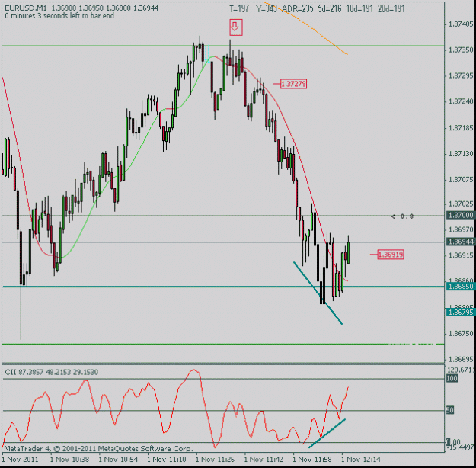This screenshot has height=468, width=476.
Task: Click the 10d=191 statistic text
Action: (359, 8)
